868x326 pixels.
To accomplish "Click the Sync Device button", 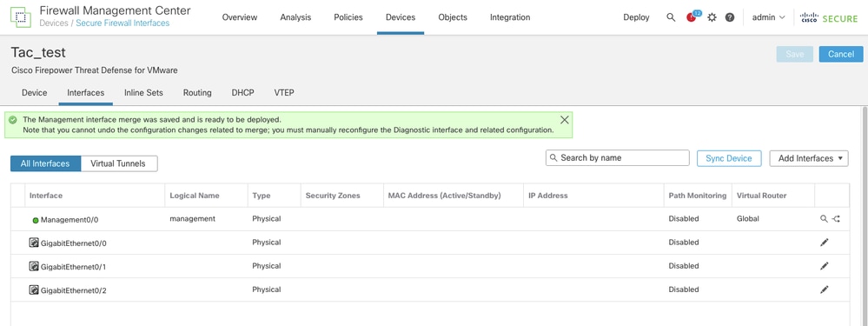I will [728, 158].
